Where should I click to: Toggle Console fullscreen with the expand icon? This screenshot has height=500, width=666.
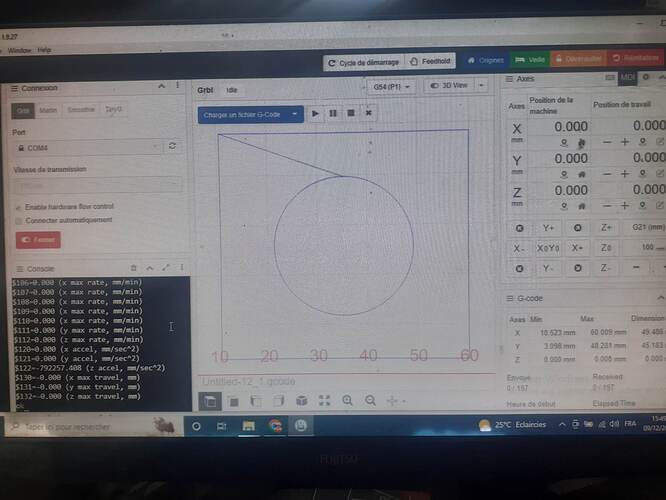tap(166, 268)
